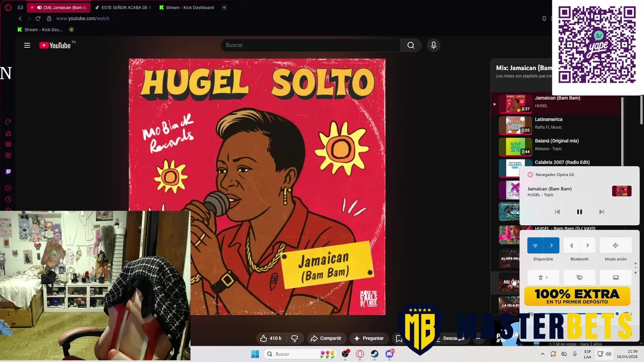
Task: Click the sync status tray icon
Action: (553, 354)
